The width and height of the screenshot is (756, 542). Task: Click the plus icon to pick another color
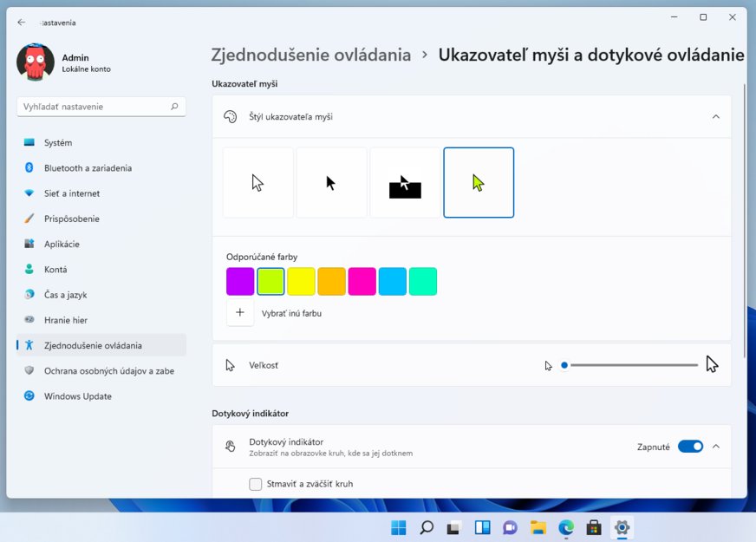pyautogui.click(x=240, y=313)
